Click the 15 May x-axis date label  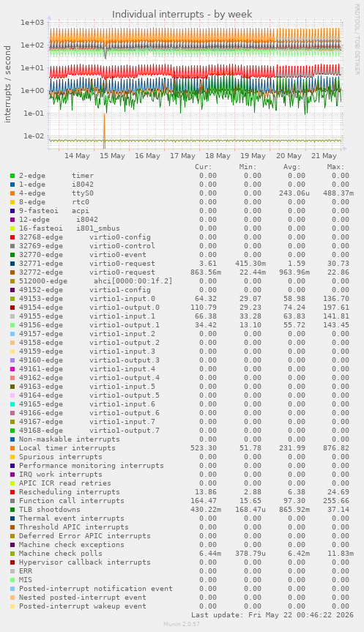pos(112,156)
